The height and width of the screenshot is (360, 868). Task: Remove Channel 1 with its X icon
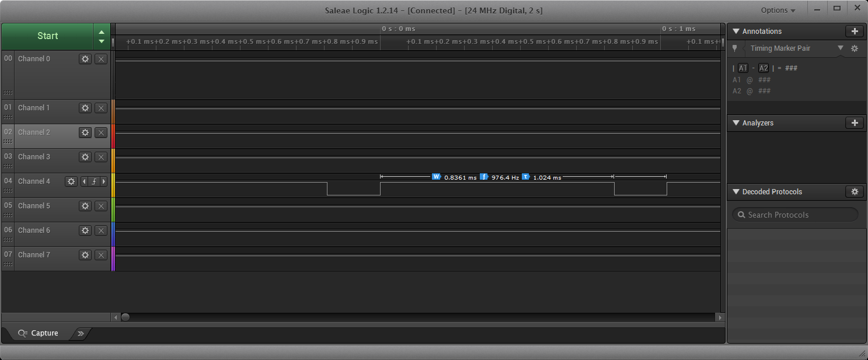[x=101, y=108]
